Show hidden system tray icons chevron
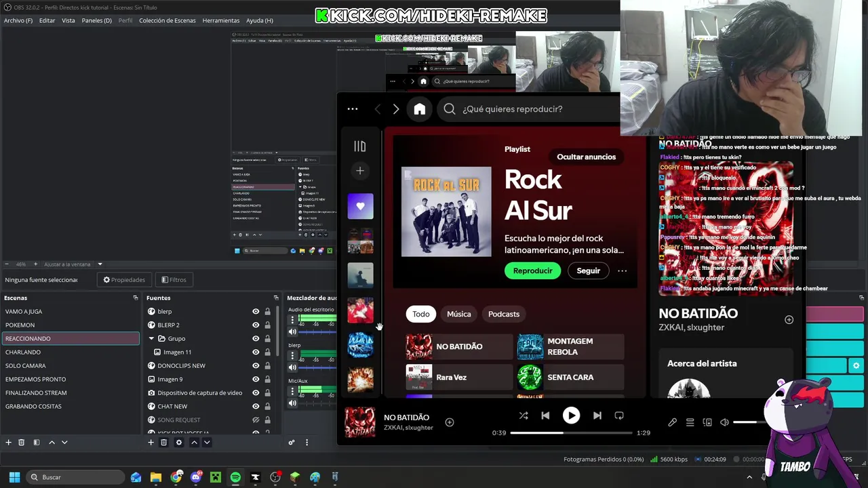Screen dimensions: 868x488 pos(749,477)
